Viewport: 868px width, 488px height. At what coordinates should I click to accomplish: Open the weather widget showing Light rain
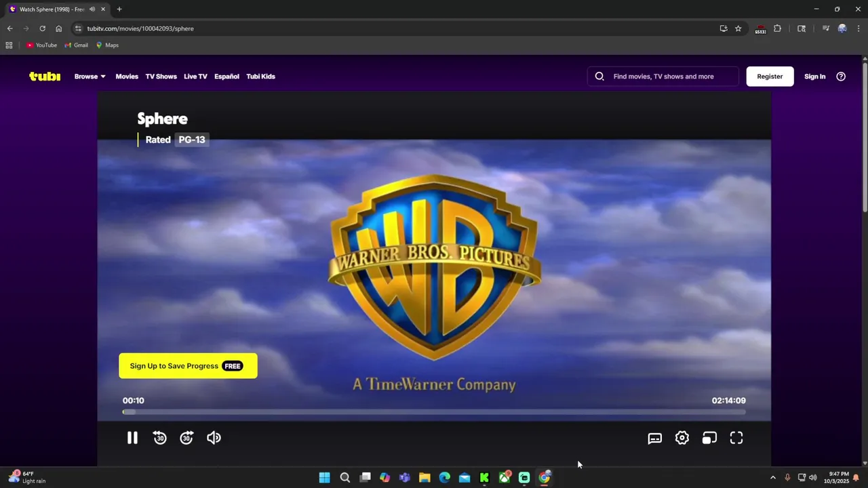pyautogui.click(x=27, y=478)
